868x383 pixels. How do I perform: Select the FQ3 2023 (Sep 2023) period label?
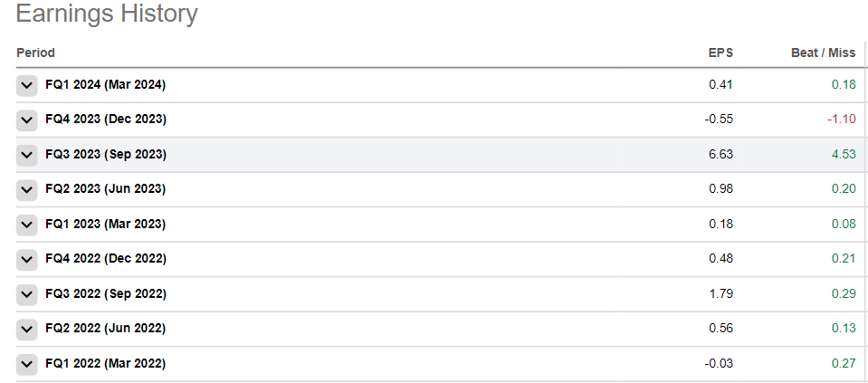pos(106,155)
